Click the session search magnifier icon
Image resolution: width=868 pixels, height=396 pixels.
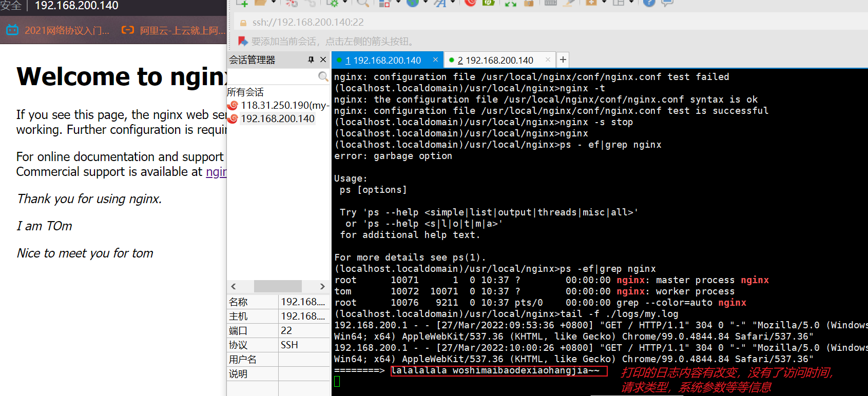323,76
